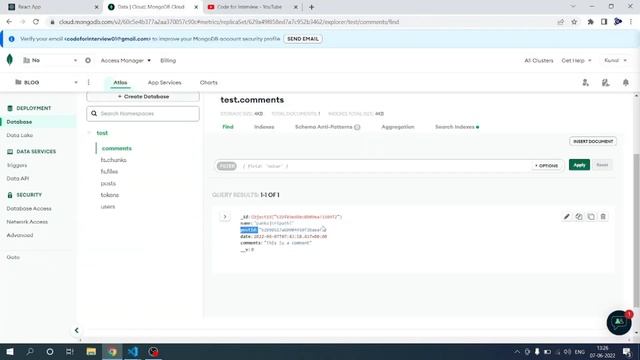The image size is (640, 360).
Task: Open Data Lake in the sidebar
Action: 20,135
